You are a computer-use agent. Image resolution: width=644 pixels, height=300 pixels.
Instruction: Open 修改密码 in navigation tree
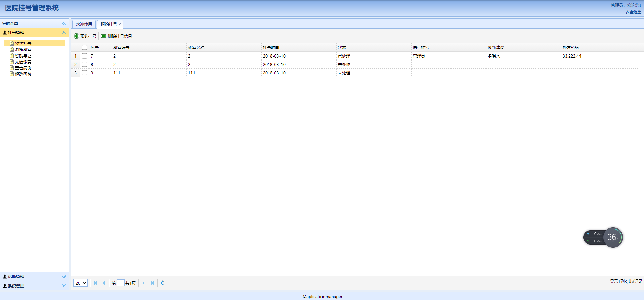pos(23,74)
